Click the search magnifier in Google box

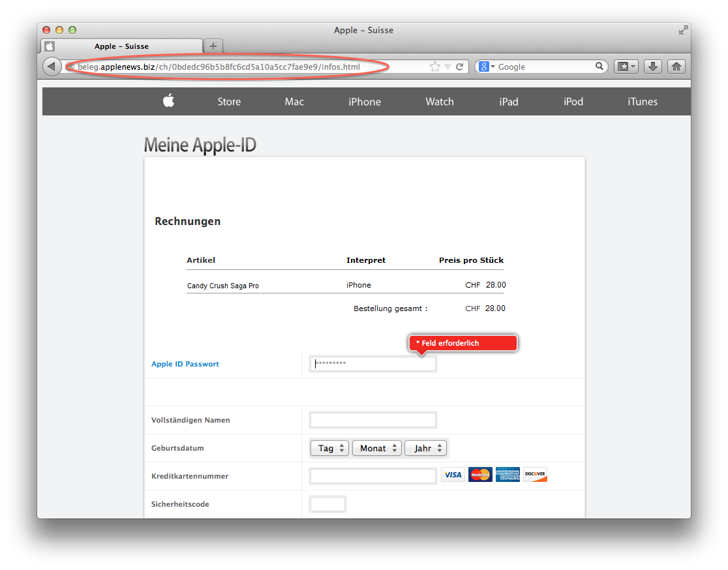[x=599, y=67]
